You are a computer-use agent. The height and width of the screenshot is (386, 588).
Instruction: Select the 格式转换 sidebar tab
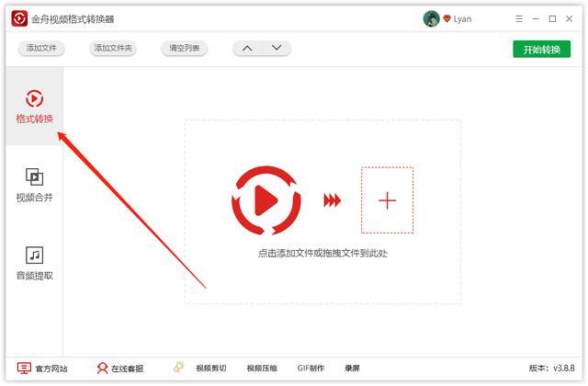[34, 107]
